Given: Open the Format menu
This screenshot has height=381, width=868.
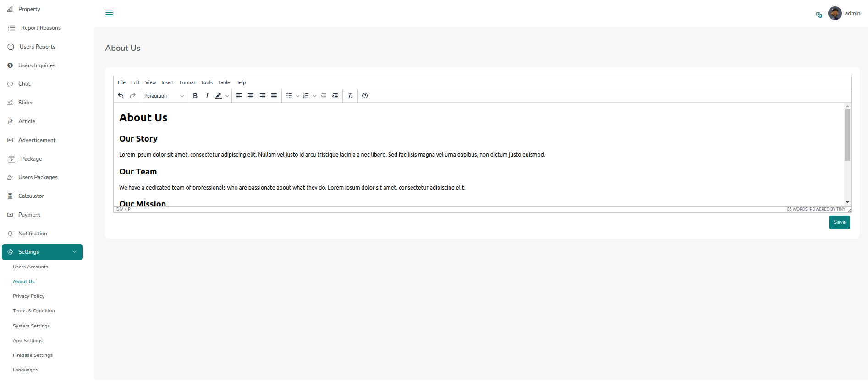Looking at the screenshot, I should click(x=187, y=82).
